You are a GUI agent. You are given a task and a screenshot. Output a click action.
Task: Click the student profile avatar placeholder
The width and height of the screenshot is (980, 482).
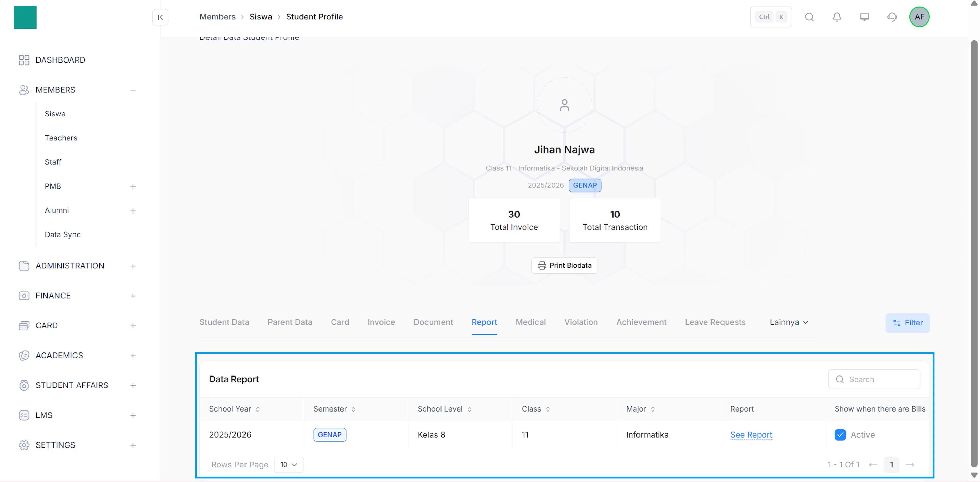[564, 105]
